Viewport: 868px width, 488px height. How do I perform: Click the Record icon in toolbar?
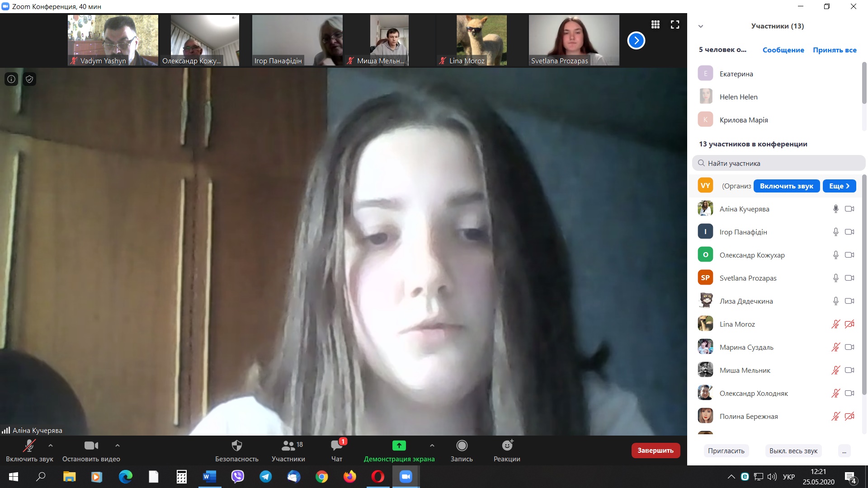[462, 446]
